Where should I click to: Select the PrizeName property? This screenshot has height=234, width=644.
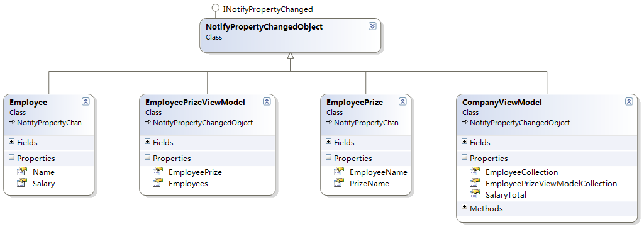pyautogui.click(x=369, y=184)
